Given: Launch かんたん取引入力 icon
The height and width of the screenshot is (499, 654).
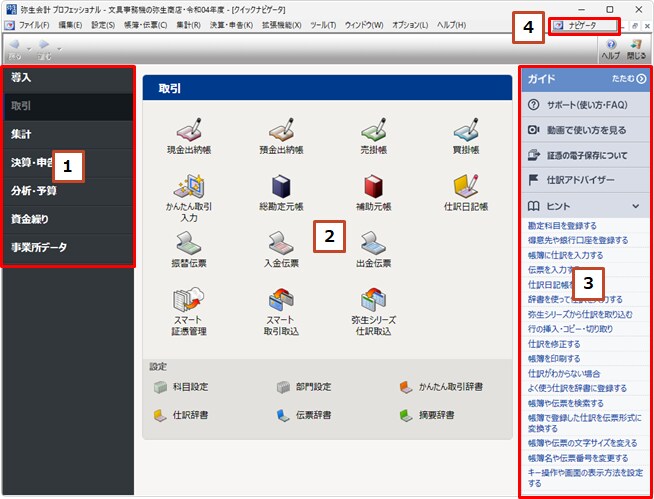Looking at the screenshot, I should coord(189,198).
